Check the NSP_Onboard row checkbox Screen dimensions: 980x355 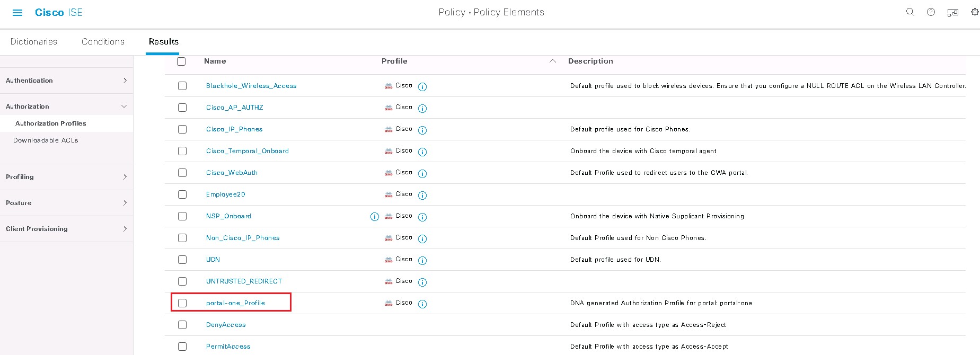coord(182,216)
